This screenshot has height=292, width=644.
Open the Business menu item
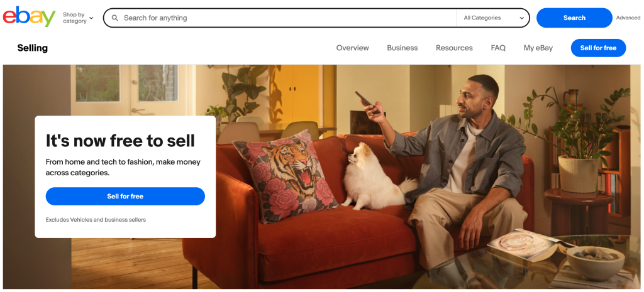pyautogui.click(x=402, y=48)
